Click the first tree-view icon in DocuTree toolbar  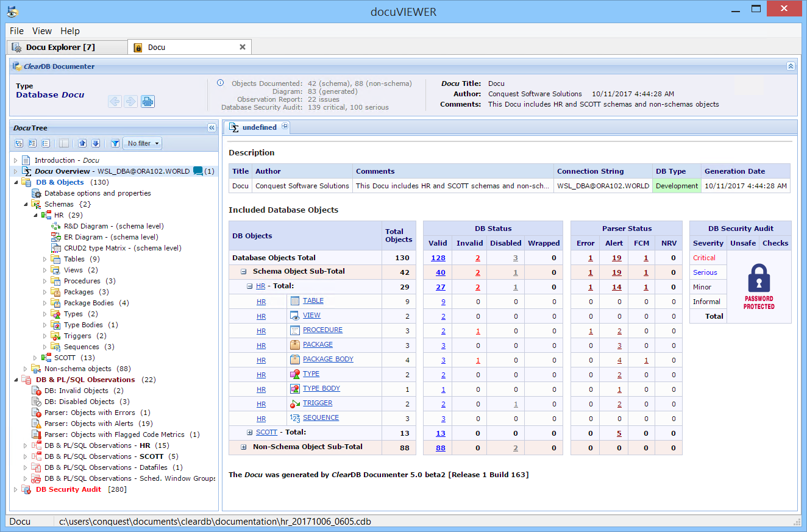(19, 143)
